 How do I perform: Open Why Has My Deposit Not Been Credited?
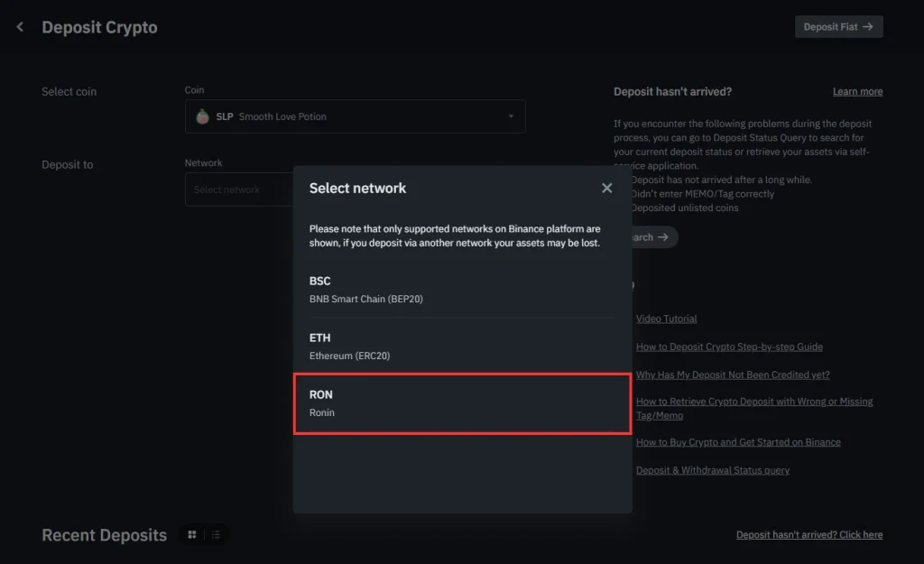pos(733,374)
